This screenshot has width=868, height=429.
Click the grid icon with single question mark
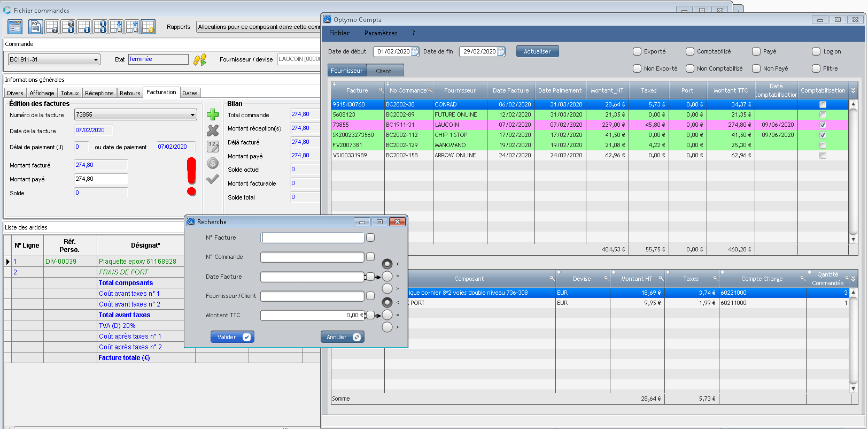click(x=52, y=27)
